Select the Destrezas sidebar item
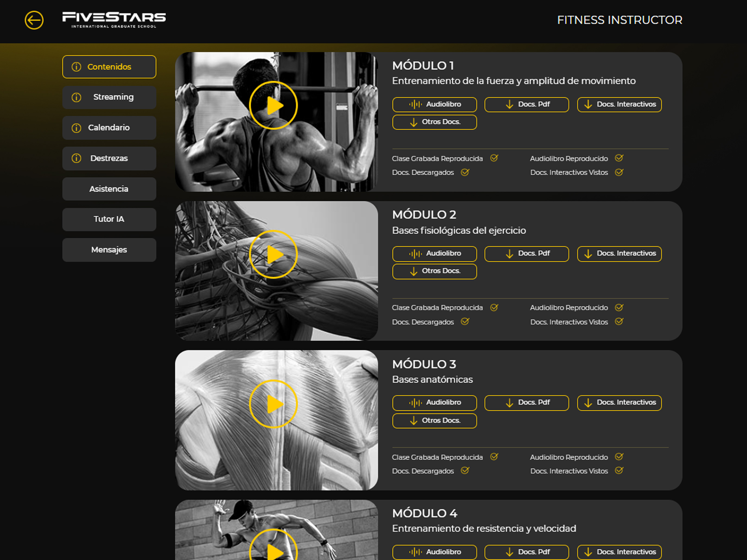 109,158
